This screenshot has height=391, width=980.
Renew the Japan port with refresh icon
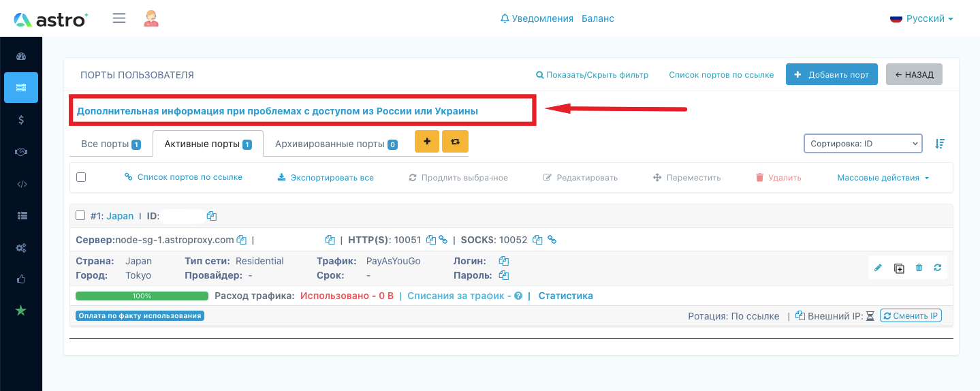938,268
